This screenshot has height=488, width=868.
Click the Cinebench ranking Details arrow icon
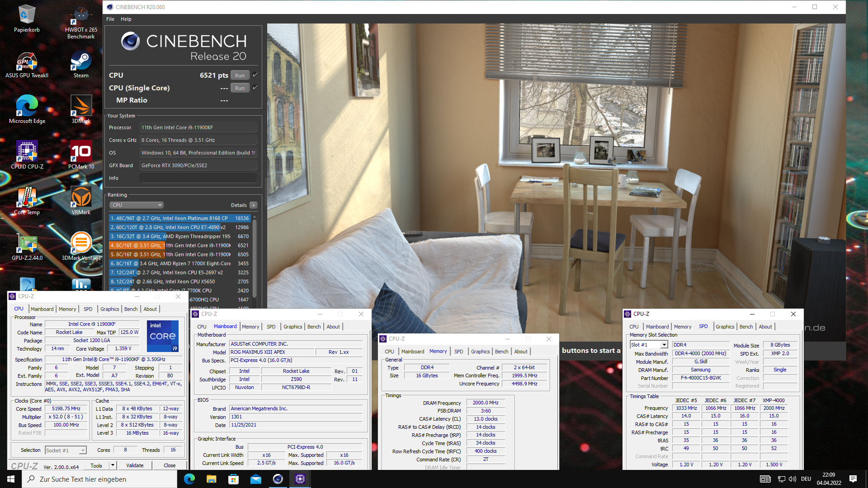[x=254, y=205]
